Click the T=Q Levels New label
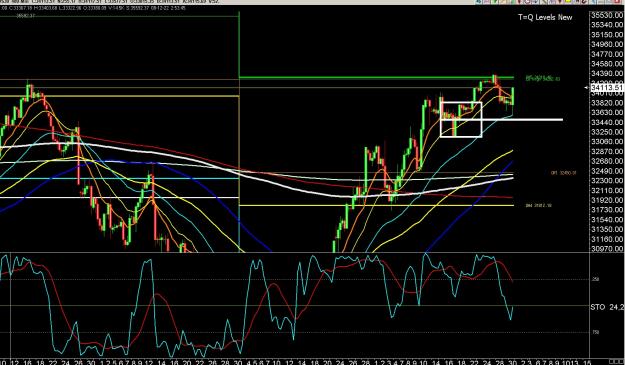 (x=545, y=17)
